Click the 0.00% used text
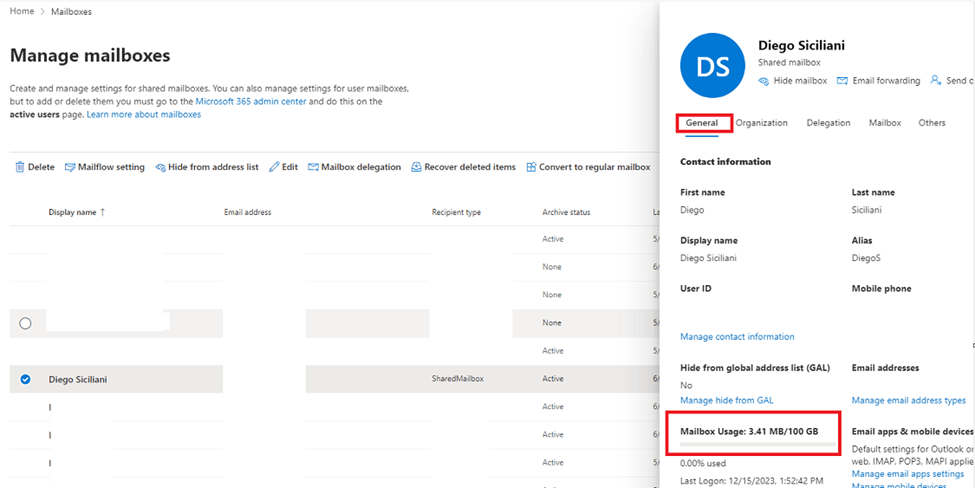This screenshot has width=975, height=488. coord(703,464)
